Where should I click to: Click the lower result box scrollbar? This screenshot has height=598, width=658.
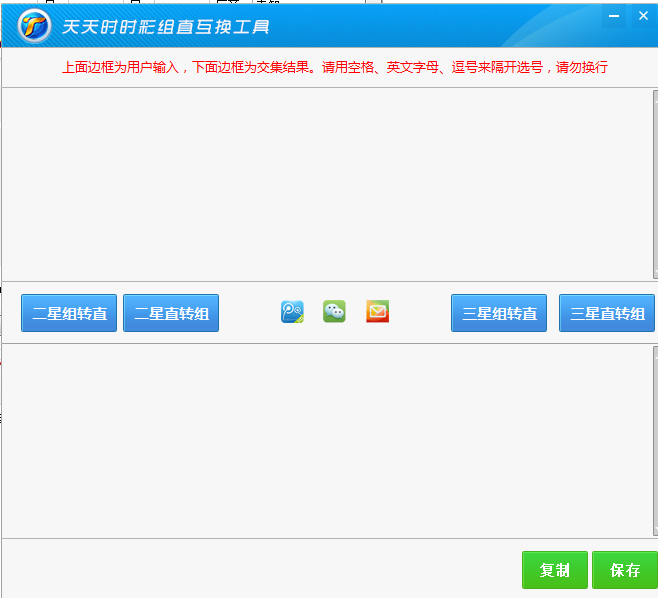pos(655,441)
